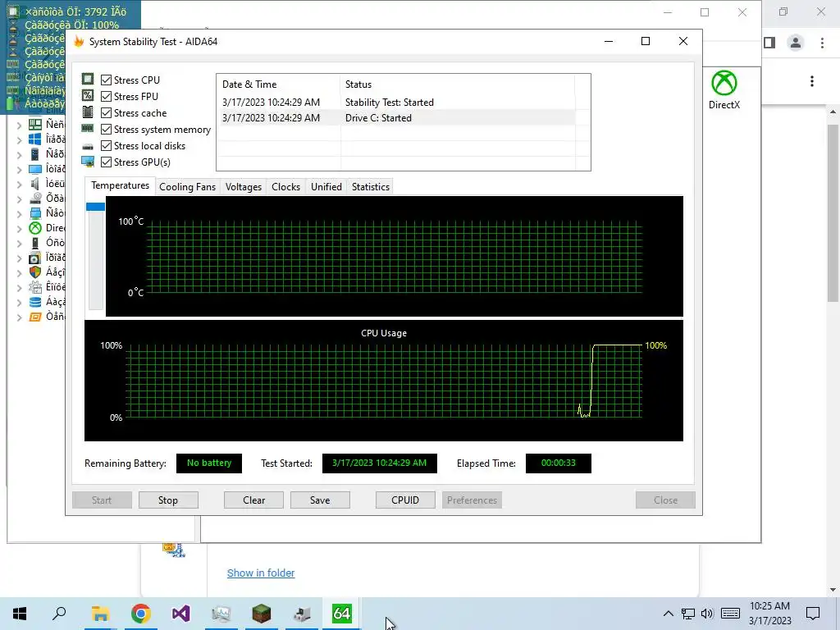Uncheck the Stress cache checkbox
Image resolution: width=840 pixels, height=630 pixels.
[106, 112]
